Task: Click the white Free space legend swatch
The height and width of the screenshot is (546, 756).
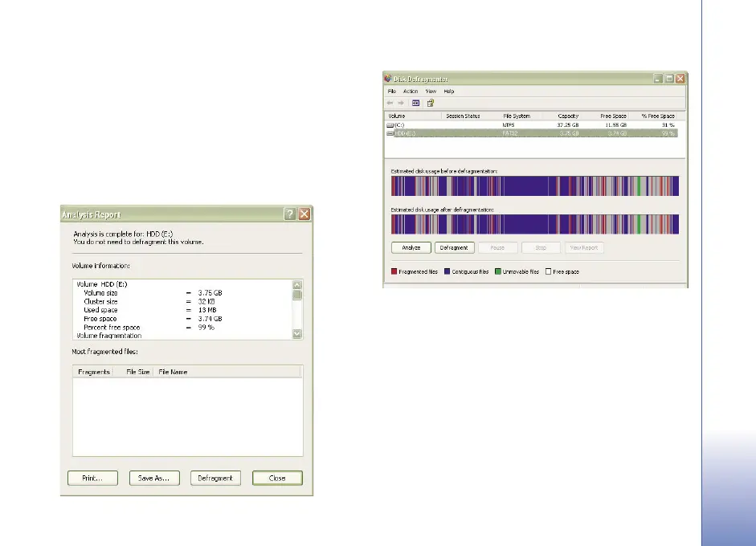Action: click(x=548, y=271)
